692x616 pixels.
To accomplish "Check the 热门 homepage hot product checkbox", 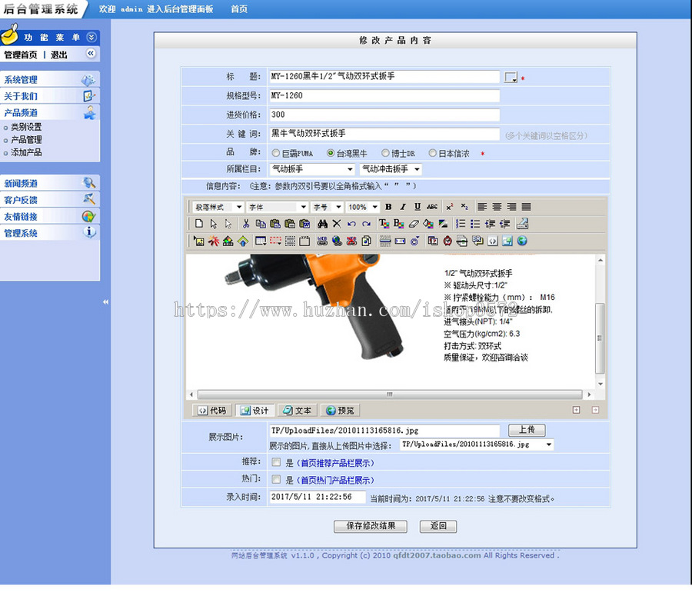I will click(x=276, y=479).
